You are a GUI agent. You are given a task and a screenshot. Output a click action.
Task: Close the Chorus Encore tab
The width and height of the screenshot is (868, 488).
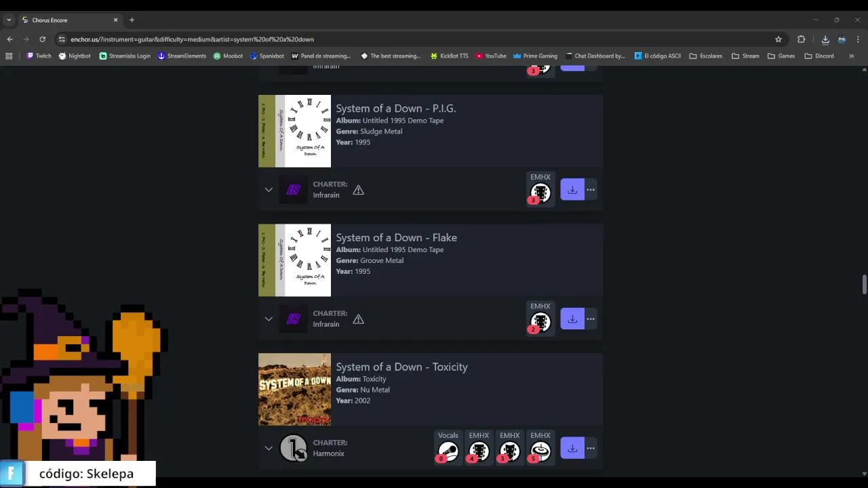point(115,20)
